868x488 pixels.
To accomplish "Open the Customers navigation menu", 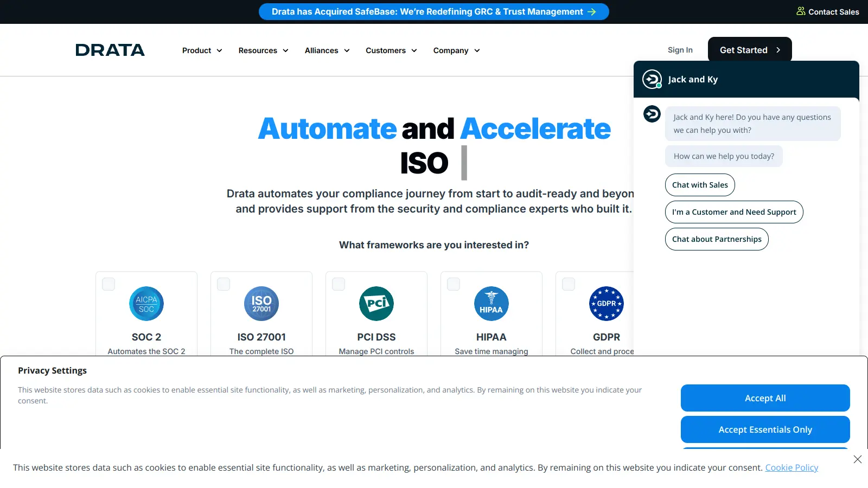I will [391, 50].
